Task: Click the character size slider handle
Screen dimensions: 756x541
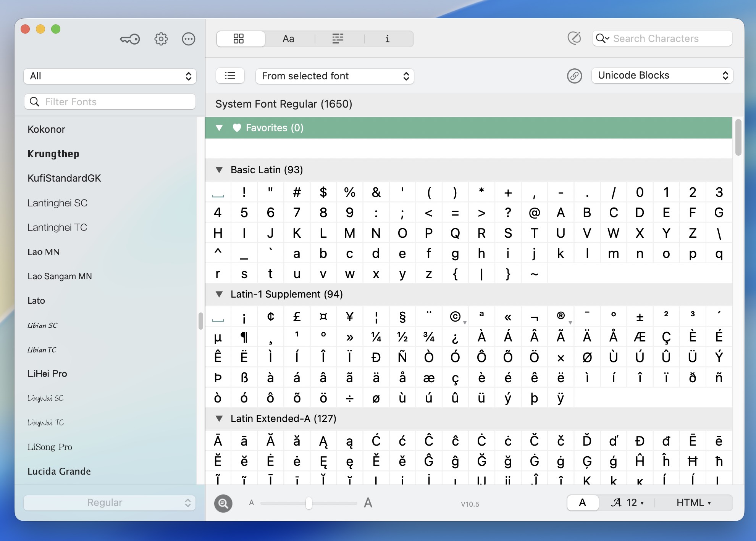Action: coord(308,503)
